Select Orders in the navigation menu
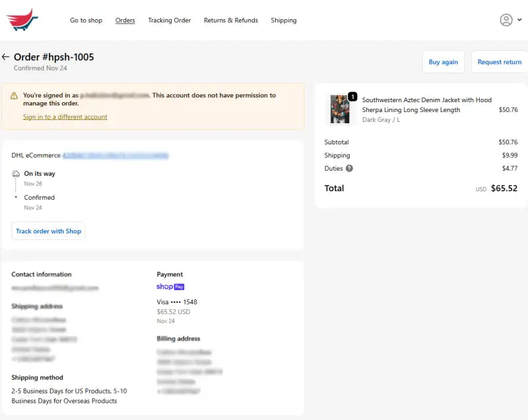528x420 pixels. pyautogui.click(x=125, y=20)
